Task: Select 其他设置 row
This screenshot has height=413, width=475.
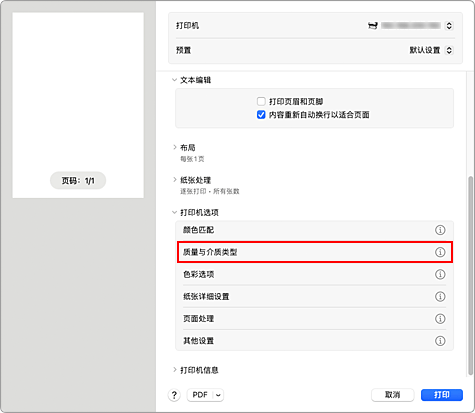Action: pos(314,341)
